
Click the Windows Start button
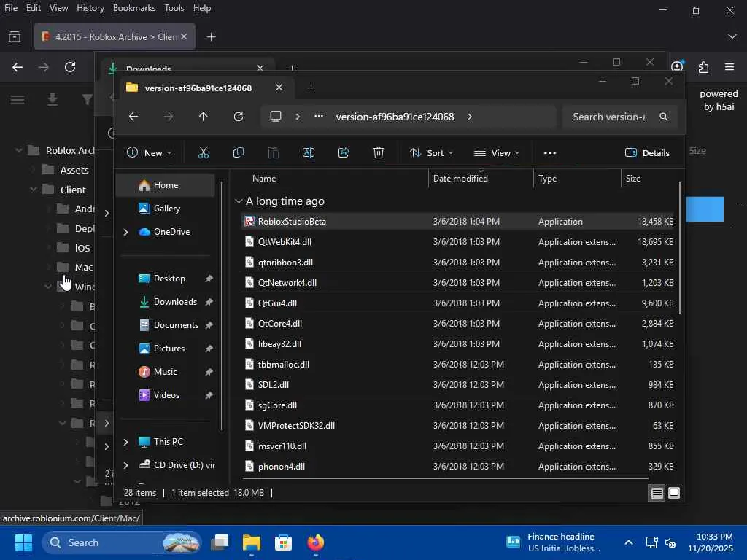pos(23,542)
